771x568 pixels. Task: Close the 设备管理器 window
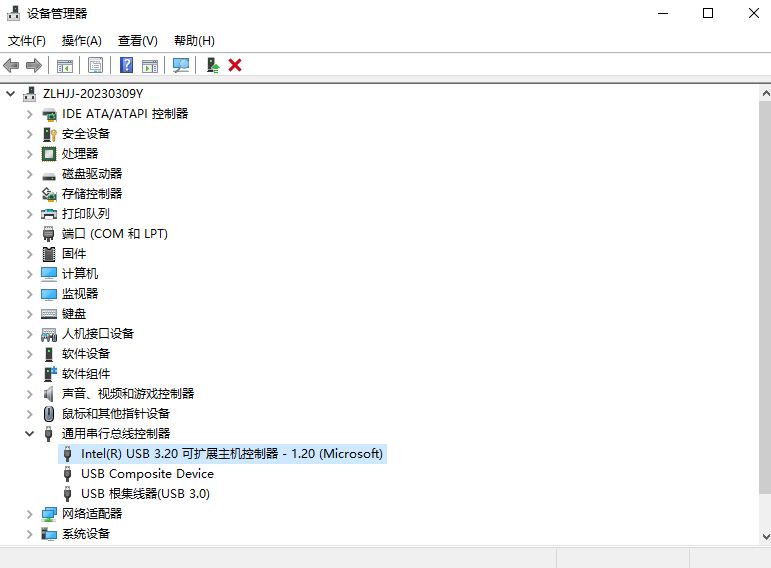pos(754,13)
